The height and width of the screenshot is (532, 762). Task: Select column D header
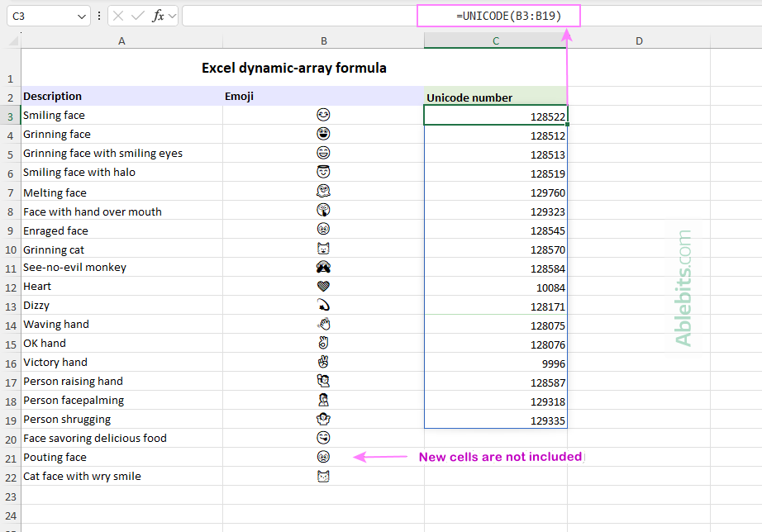coord(639,40)
